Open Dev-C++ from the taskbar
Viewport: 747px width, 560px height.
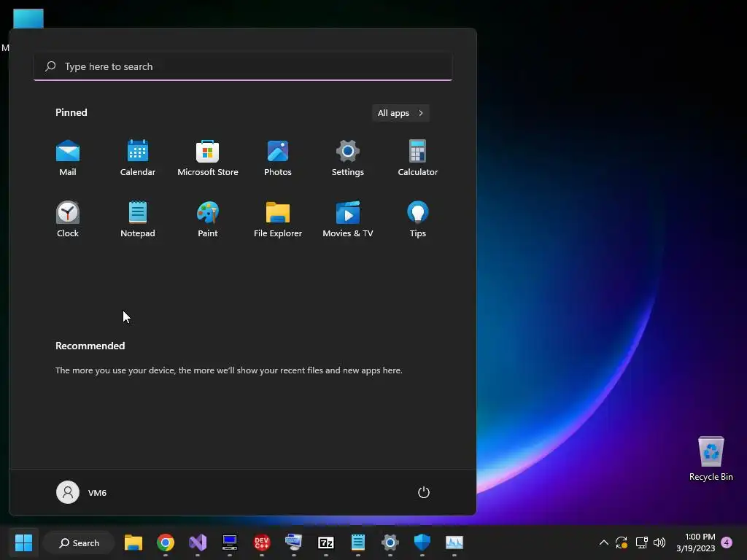coord(262,542)
